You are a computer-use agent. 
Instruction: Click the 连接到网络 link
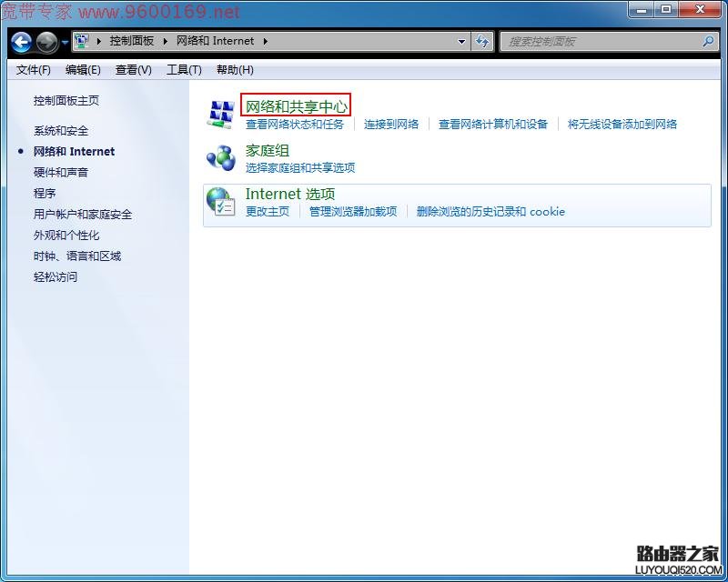pyautogui.click(x=392, y=124)
